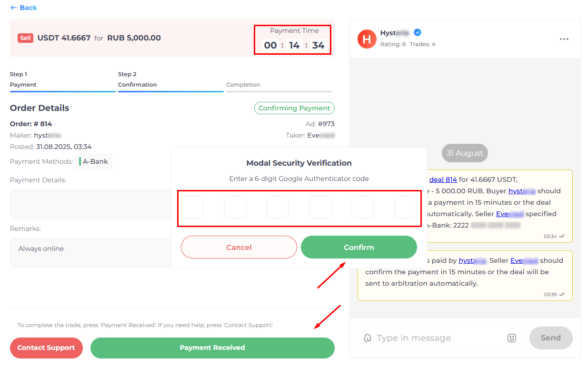The height and width of the screenshot is (368, 588).
Task: Open the emoji picker in message box
Action: 512,338
